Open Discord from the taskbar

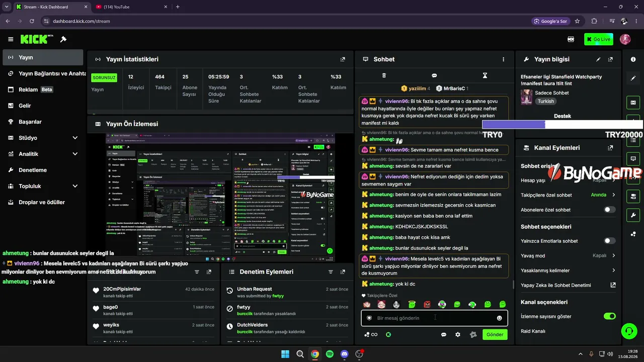click(344, 354)
